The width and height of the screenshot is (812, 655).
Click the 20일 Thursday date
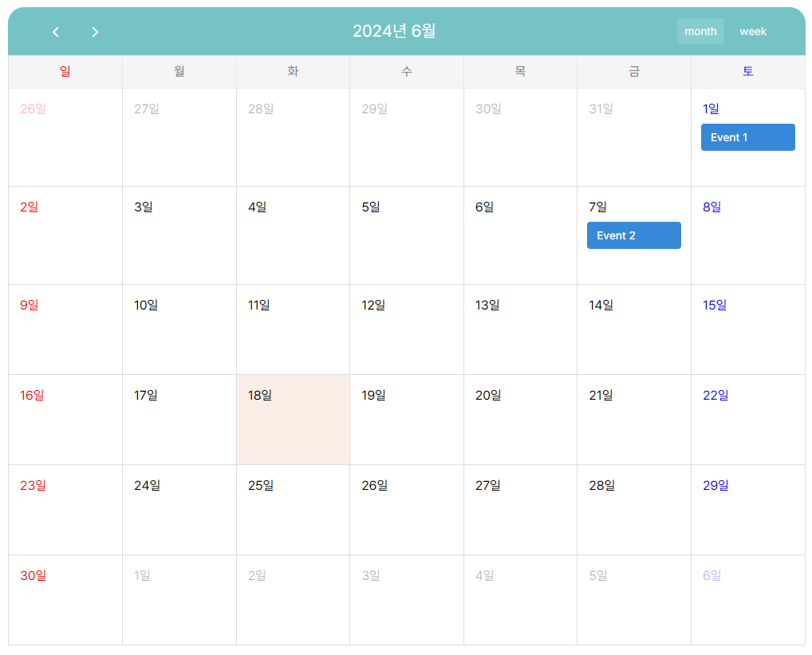click(488, 396)
